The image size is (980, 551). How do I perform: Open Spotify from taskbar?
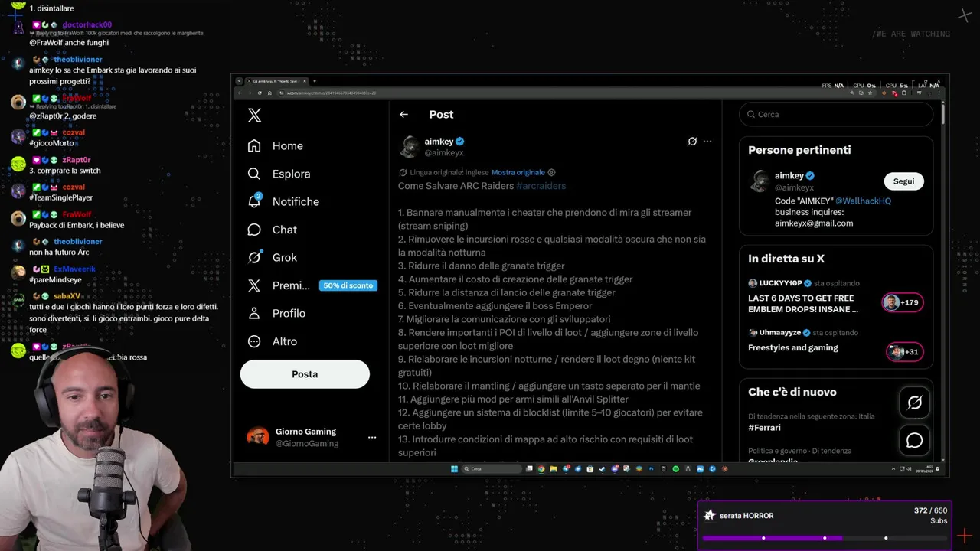coord(676,469)
